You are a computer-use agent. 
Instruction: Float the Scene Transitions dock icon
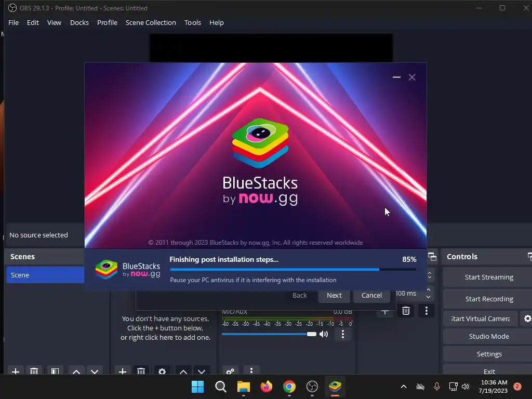pyautogui.click(x=432, y=257)
